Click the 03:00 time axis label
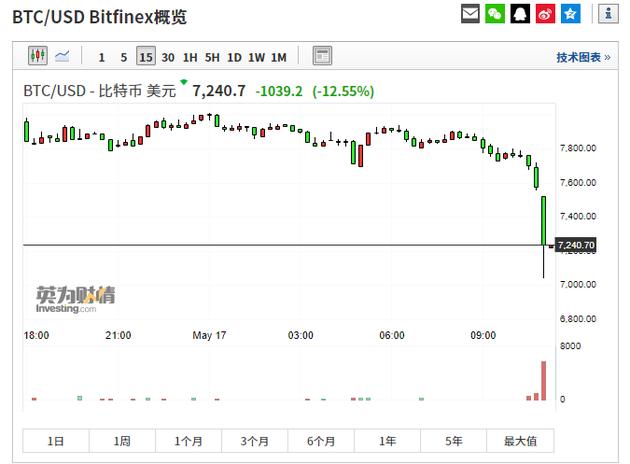 tap(301, 335)
